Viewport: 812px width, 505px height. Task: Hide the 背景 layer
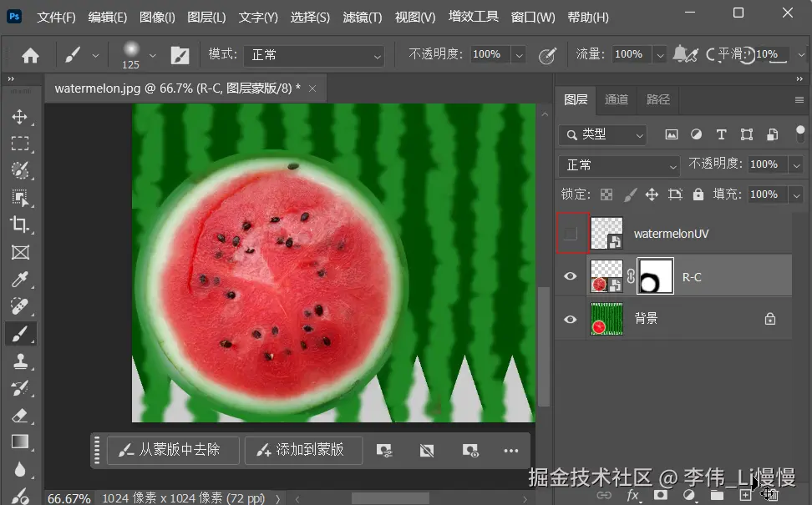[571, 319]
